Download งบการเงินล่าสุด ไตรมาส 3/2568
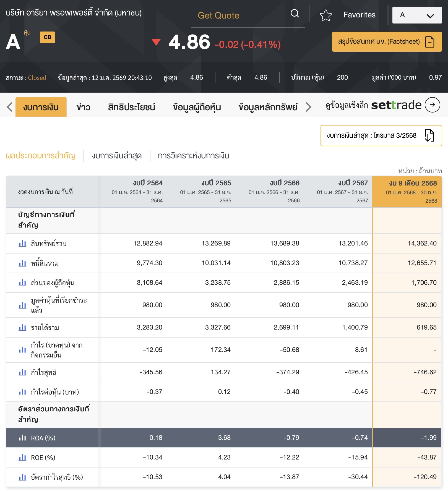448x491 pixels. [381, 135]
